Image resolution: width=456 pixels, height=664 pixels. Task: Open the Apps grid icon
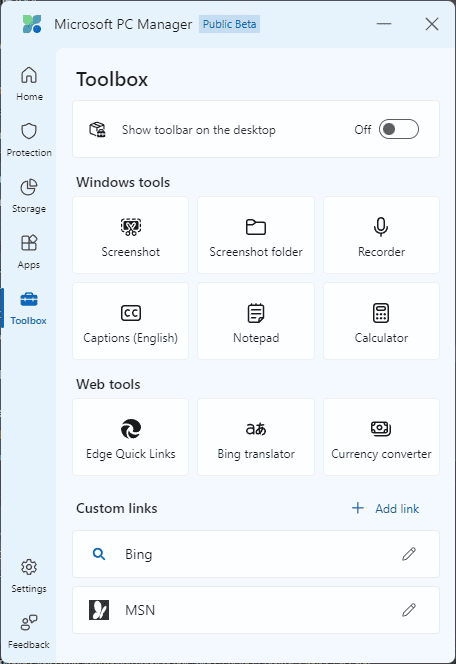29,243
